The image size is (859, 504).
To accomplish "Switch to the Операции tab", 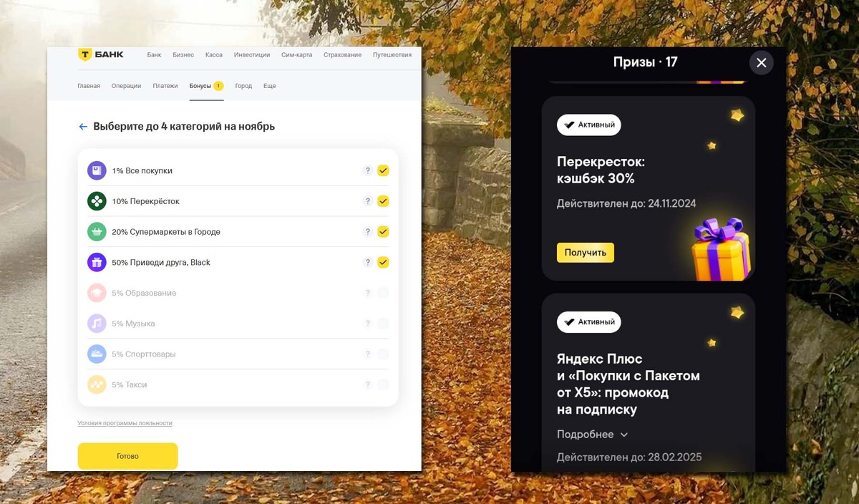I will click(x=126, y=86).
